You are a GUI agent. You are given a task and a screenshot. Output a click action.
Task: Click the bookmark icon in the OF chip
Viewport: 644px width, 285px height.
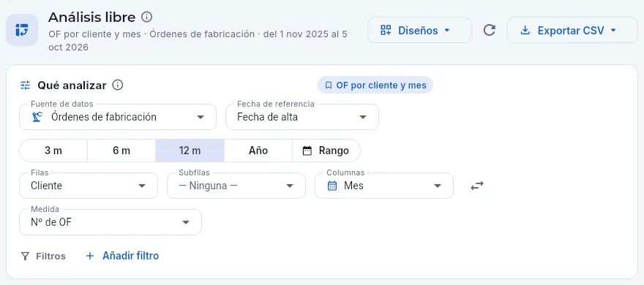328,85
